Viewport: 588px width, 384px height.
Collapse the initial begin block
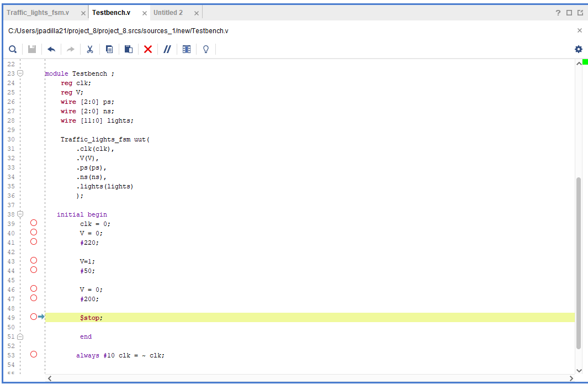coord(20,214)
